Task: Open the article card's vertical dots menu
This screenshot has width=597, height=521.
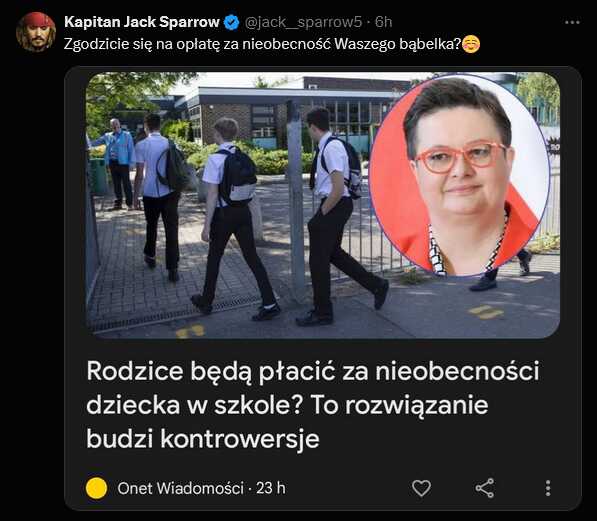Action: pos(548,488)
